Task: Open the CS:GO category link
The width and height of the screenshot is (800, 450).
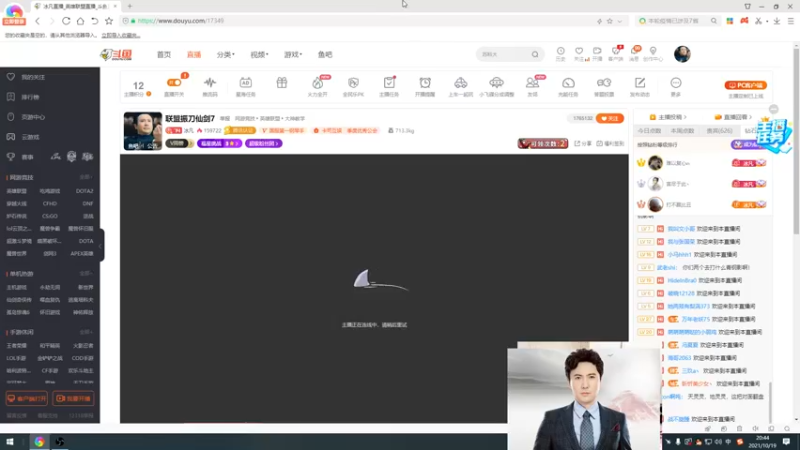Action: (x=49, y=216)
